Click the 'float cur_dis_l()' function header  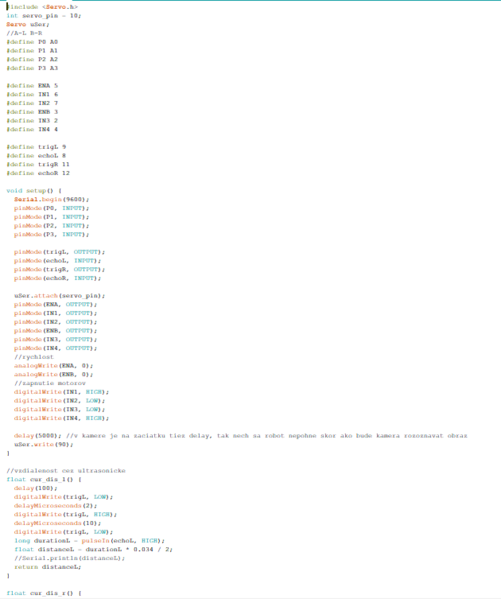coord(44,479)
